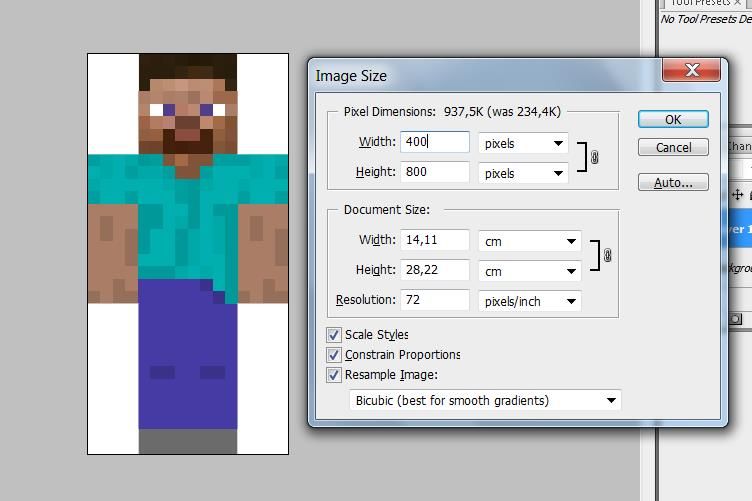Open the pixels/inch resolution units dropdown
This screenshot has width=752, height=501.
(530, 301)
